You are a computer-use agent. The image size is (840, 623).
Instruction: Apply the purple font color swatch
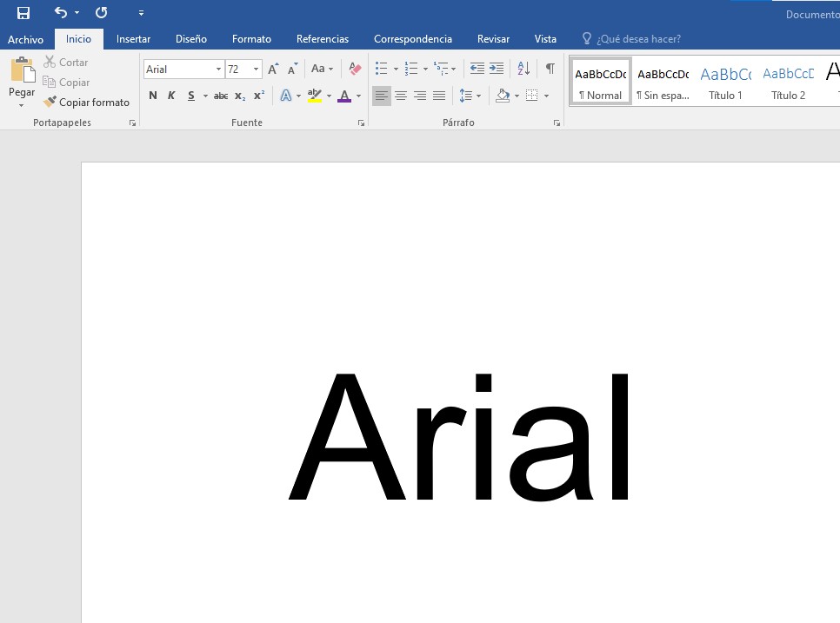coord(344,96)
